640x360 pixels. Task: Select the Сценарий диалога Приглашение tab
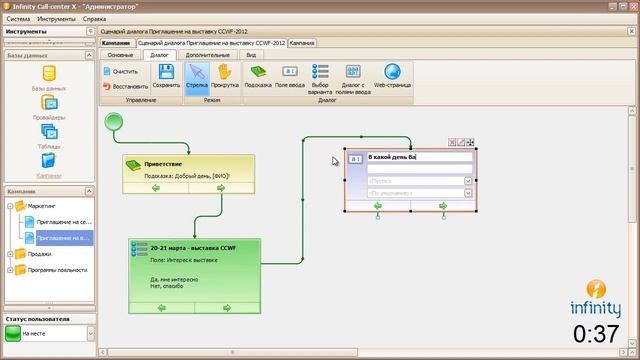(211, 43)
